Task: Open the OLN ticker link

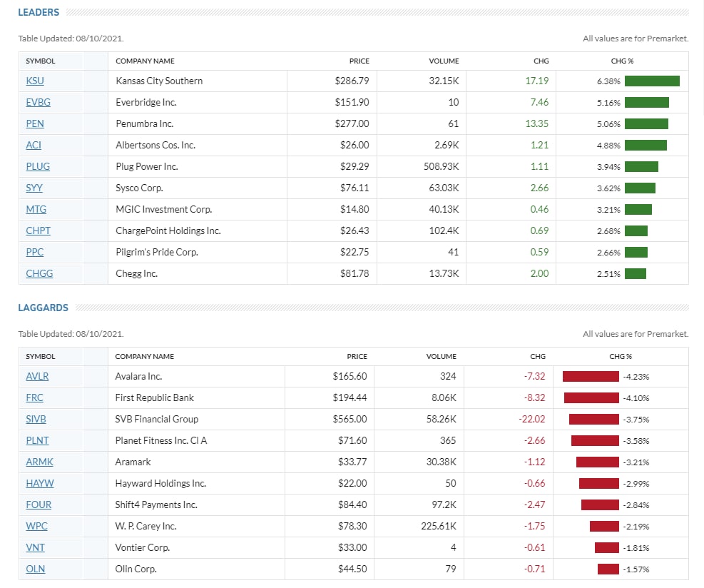Action: point(36,569)
